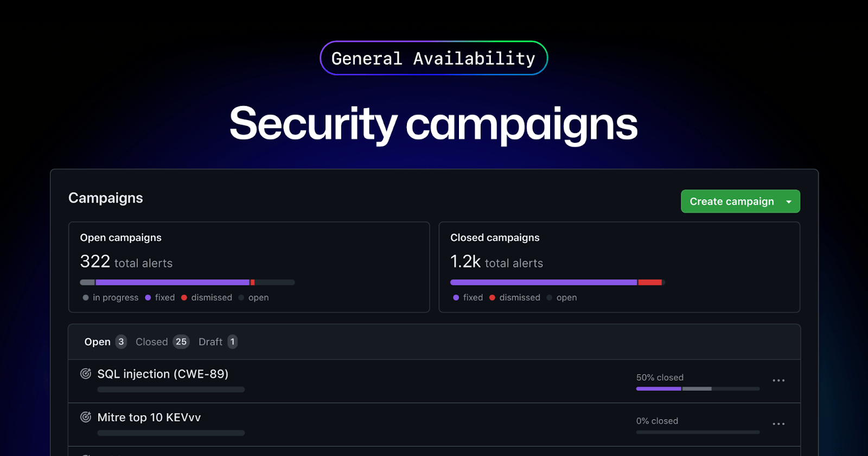Image resolution: width=868 pixels, height=456 pixels.
Task: Open the ellipsis menu for Mitre top 10 KEVvv
Action: (x=778, y=424)
